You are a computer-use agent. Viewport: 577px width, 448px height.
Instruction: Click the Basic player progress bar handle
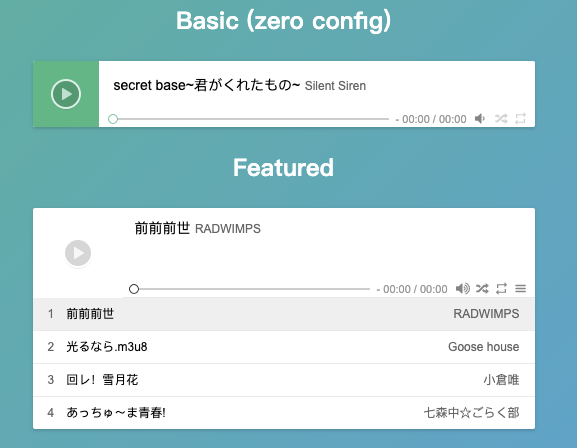coord(113,119)
